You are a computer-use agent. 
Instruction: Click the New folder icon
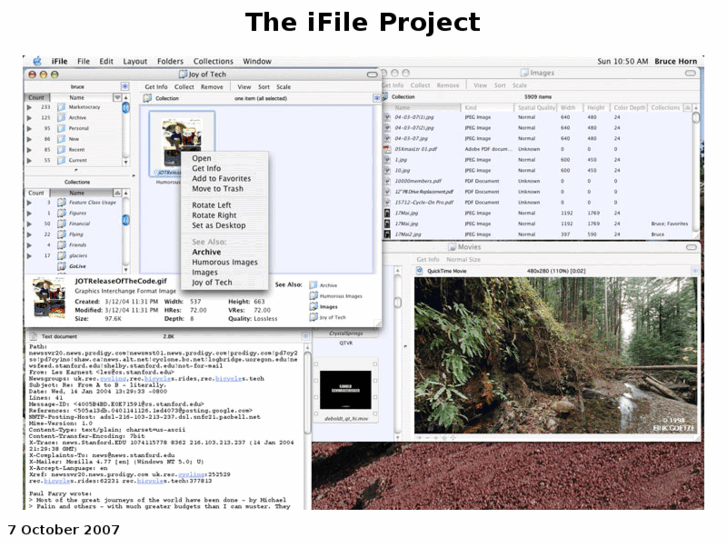coord(61,139)
